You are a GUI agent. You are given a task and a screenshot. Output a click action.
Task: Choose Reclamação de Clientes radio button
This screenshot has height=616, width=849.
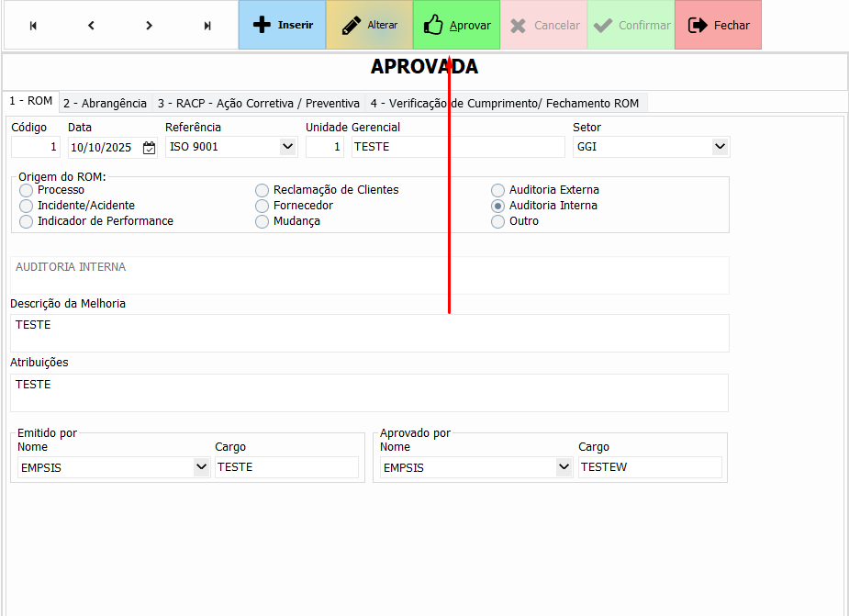[263, 190]
